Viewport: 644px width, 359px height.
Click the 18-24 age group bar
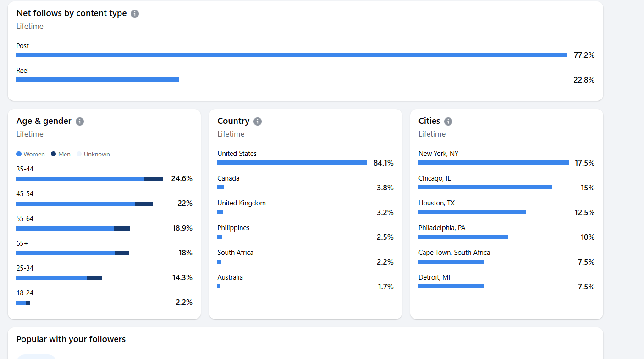pos(22,303)
